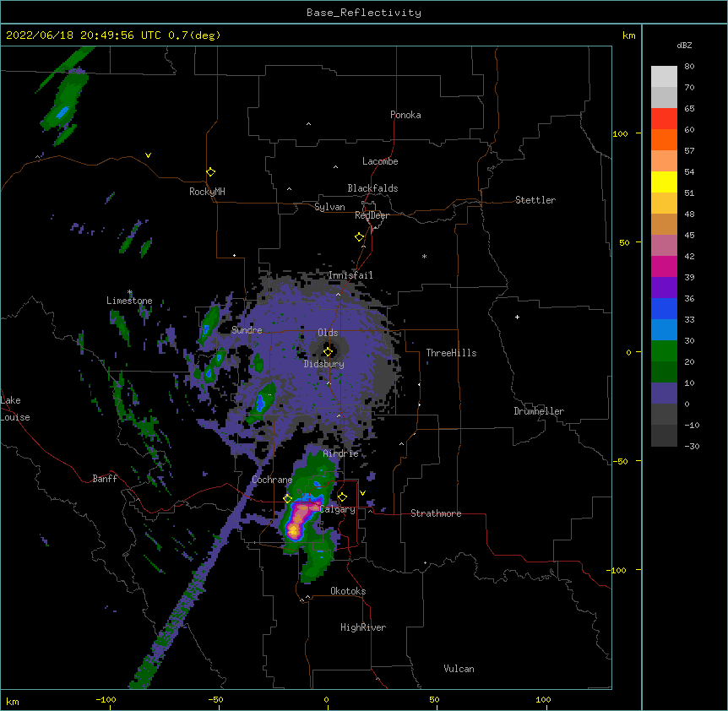The width and height of the screenshot is (728, 711).
Task: Select the yellow 54 dBZ color swatch
Action: point(664,182)
